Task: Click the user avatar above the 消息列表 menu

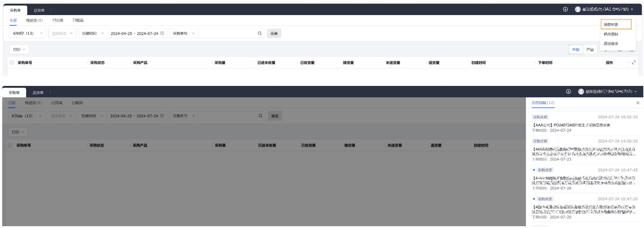Action: click(578, 10)
